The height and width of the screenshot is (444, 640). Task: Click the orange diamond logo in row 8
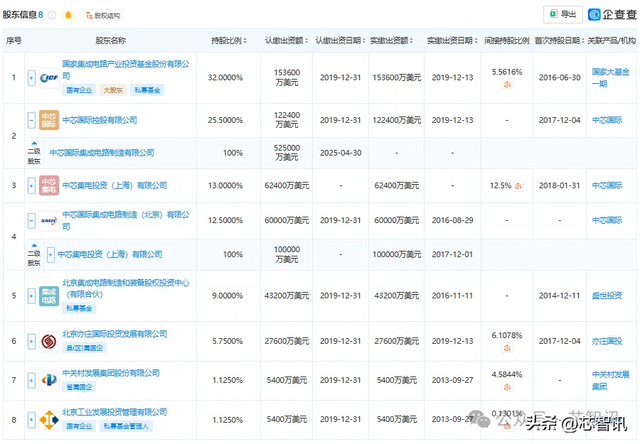point(49,420)
